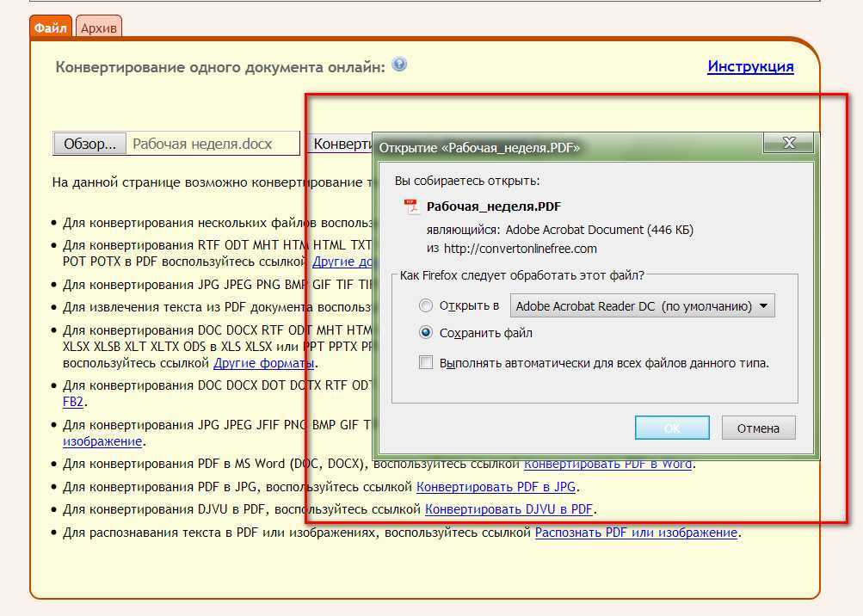The image size is (863, 616).
Task: Enable 'Выполнять автоматически' checkbox
Action: pyautogui.click(x=426, y=363)
